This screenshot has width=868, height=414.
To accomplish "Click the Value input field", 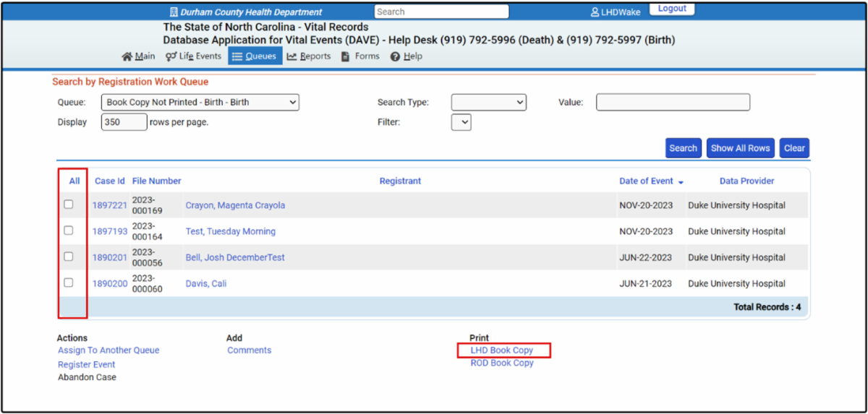I will click(673, 103).
